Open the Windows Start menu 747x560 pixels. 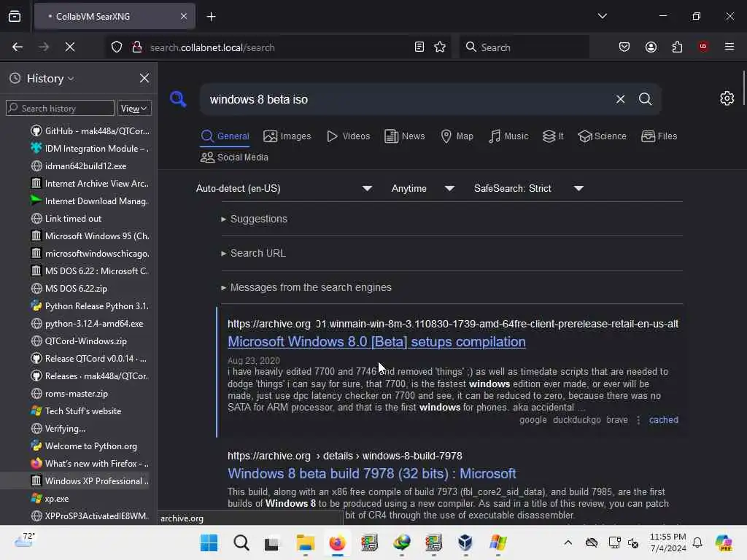[x=209, y=542]
